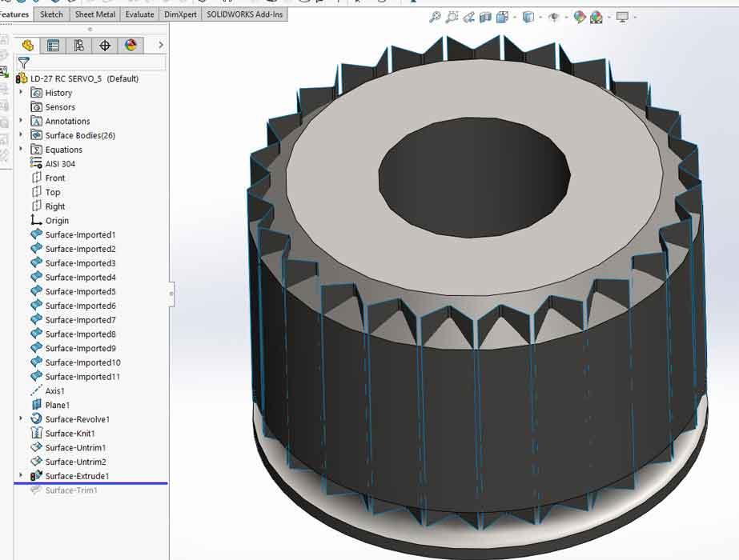The height and width of the screenshot is (560, 739).
Task: Open the View Settings dropdown arrow
Action: tap(635, 18)
